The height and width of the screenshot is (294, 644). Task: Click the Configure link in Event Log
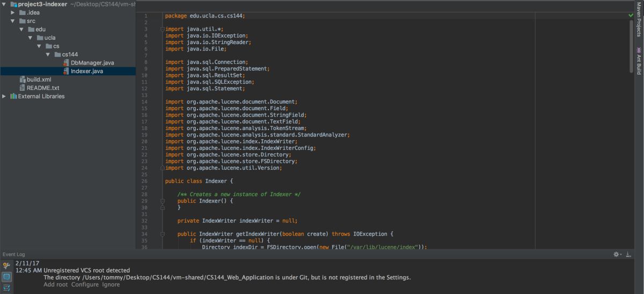pos(85,284)
